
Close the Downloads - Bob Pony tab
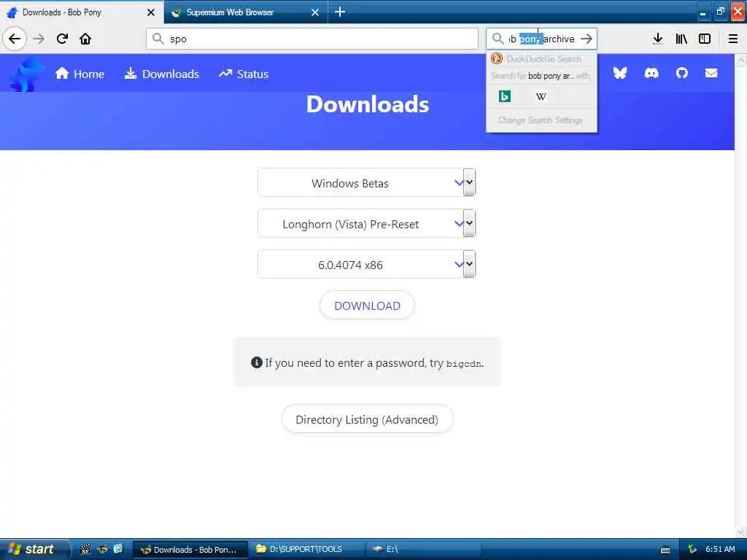pos(150,12)
